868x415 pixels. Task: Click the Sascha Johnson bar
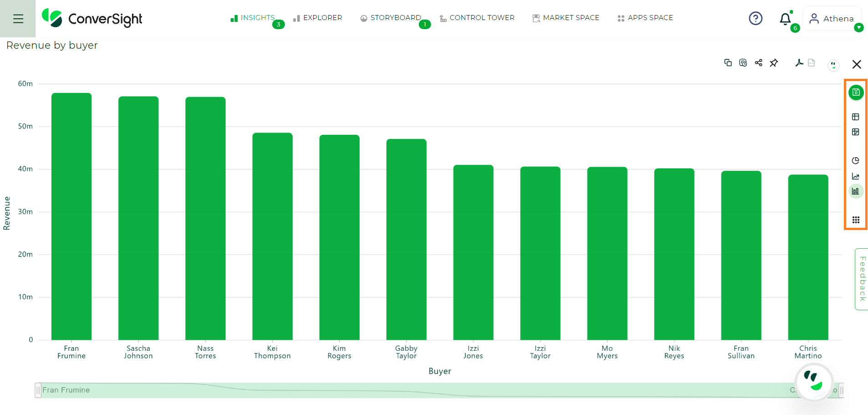tap(138, 218)
